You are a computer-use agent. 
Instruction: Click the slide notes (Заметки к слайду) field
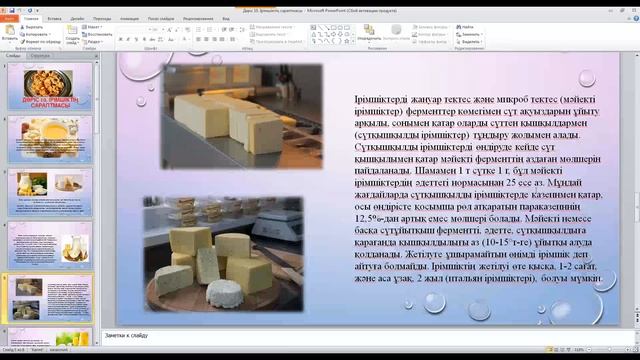367,337
